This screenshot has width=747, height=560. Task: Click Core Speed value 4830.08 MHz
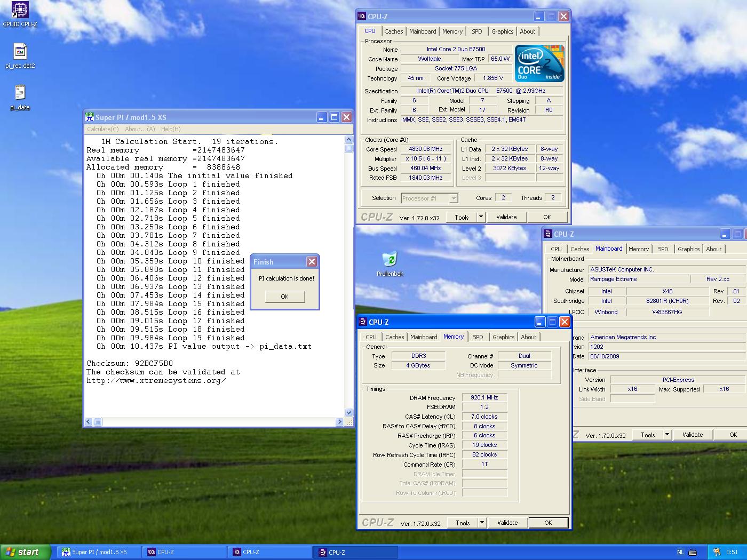coord(425,149)
